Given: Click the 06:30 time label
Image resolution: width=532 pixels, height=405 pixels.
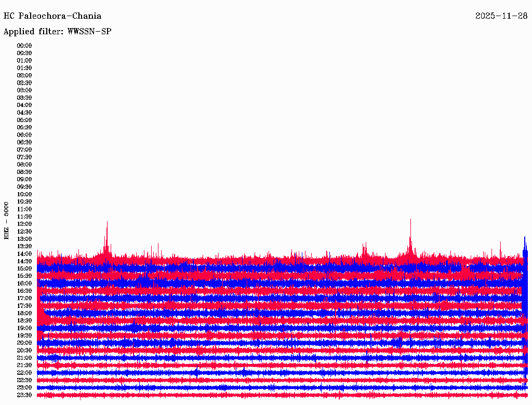Looking at the screenshot, I should point(24,142).
